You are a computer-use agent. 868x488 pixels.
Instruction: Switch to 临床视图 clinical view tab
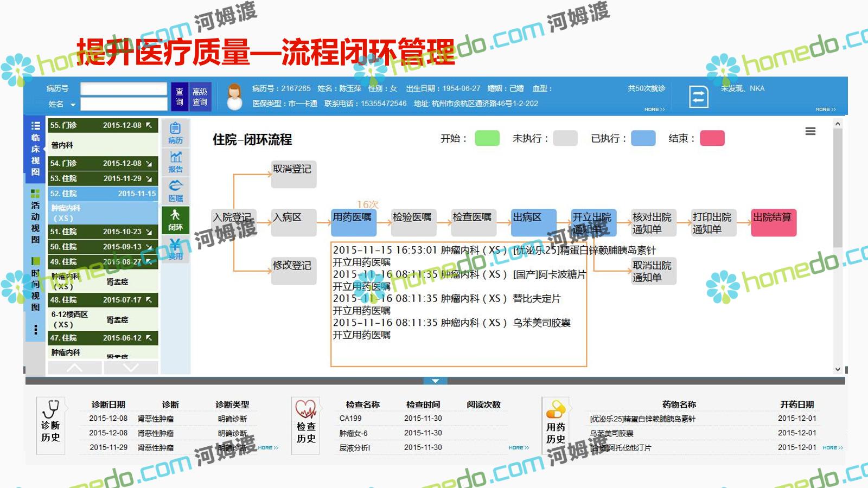tap(35, 149)
